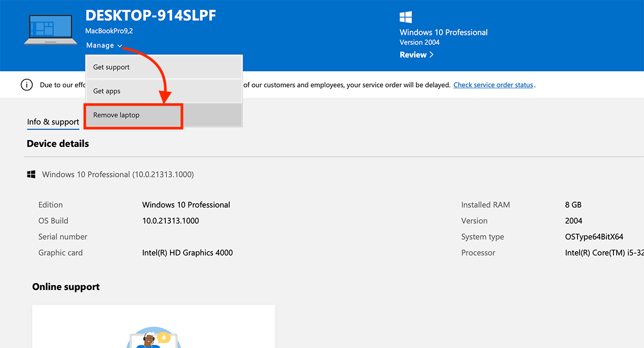Click the OS Build value 10.0.21313.1000
Image resolution: width=644 pixels, height=348 pixels.
(171, 221)
